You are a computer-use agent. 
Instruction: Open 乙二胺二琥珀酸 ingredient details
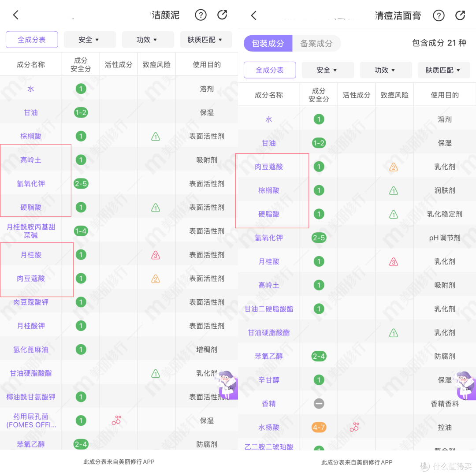(x=269, y=446)
